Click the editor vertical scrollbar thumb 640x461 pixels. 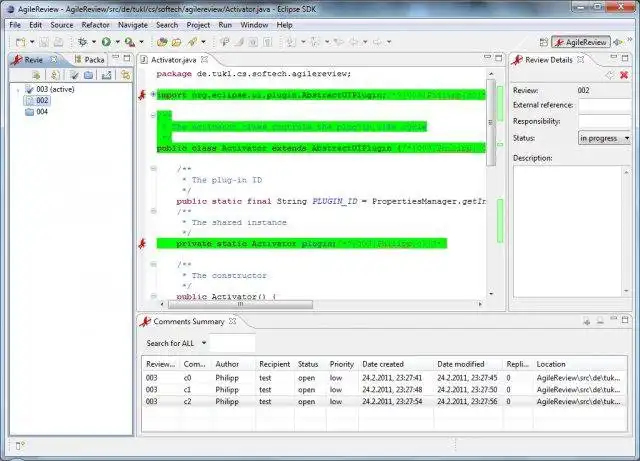(491, 122)
